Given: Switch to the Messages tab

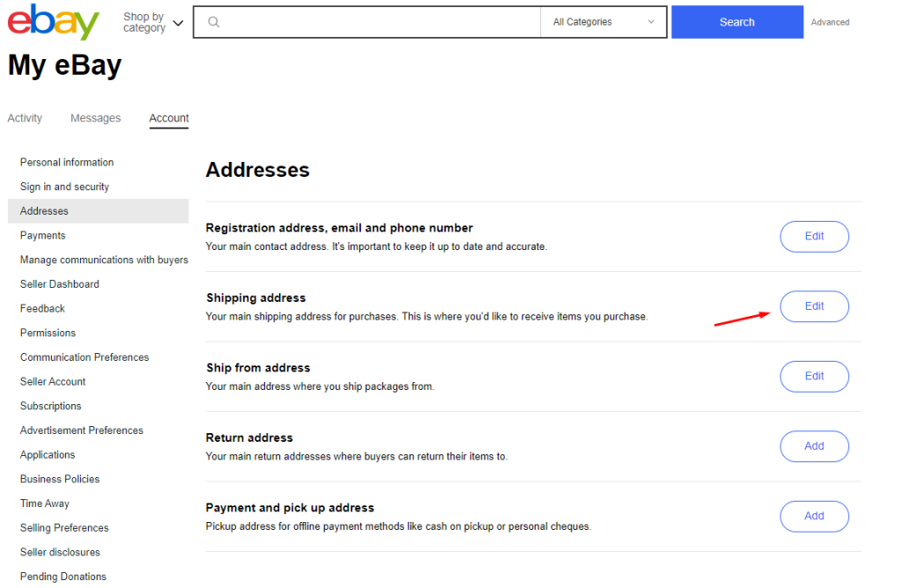Looking at the screenshot, I should click(95, 118).
